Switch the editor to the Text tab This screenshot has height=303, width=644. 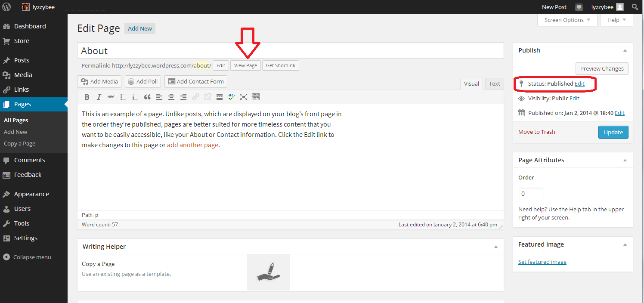[494, 84]
